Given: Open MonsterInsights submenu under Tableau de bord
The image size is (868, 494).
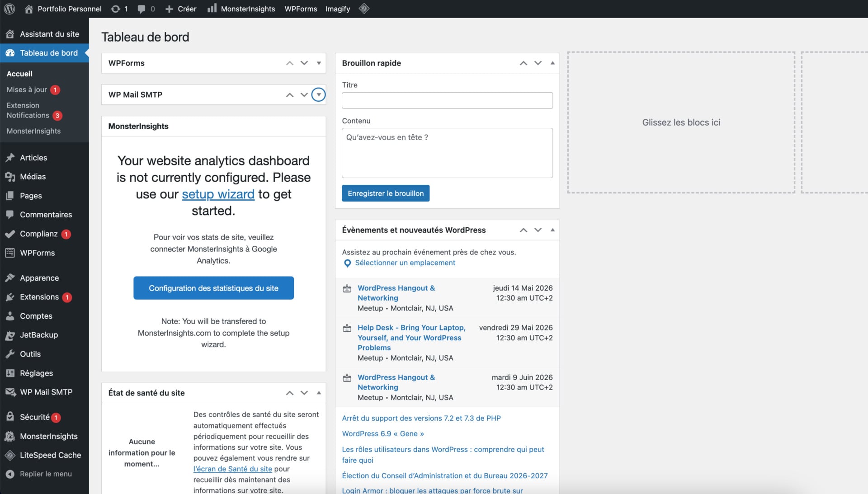Looking at the screenshot, I should (x=33, y=131).
